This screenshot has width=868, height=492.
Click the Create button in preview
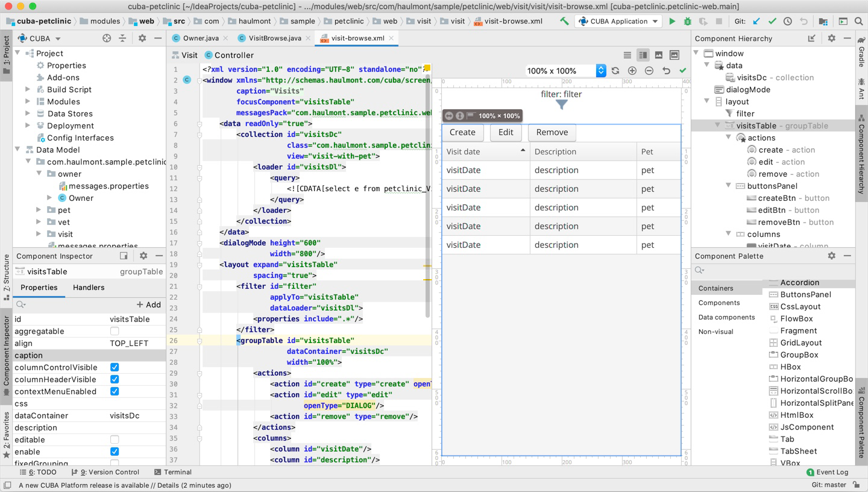tap(462, 132)
